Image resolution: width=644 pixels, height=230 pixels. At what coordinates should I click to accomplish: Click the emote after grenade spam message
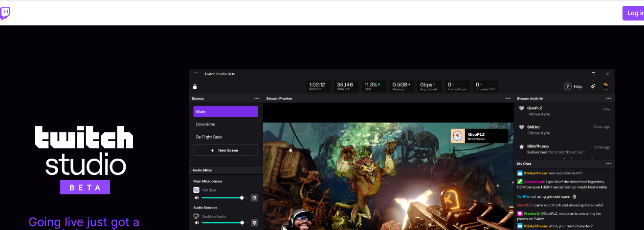(x=574, y=196)
